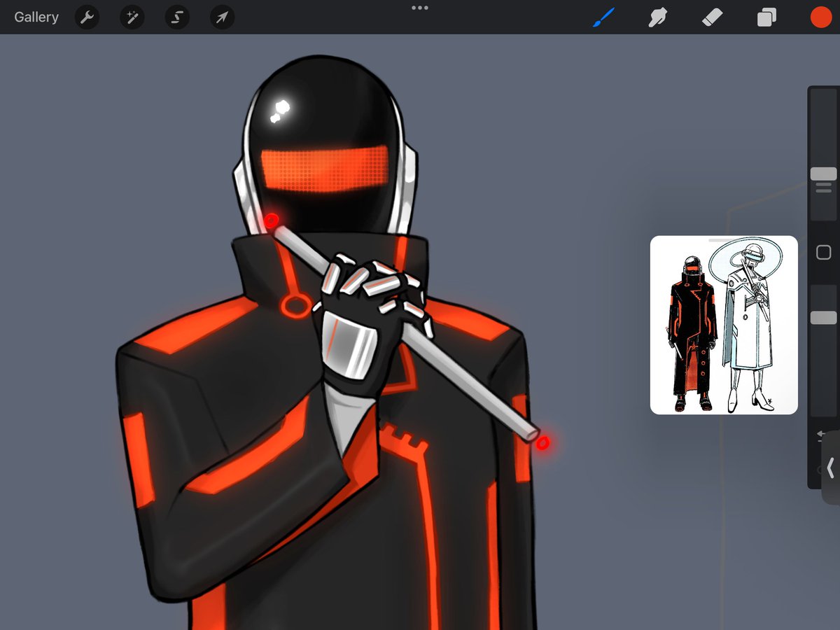Tap the three-dot handle at top center
Image resolution: width=840 pixels, height=630 pixels.
click(x=420, y=8)
